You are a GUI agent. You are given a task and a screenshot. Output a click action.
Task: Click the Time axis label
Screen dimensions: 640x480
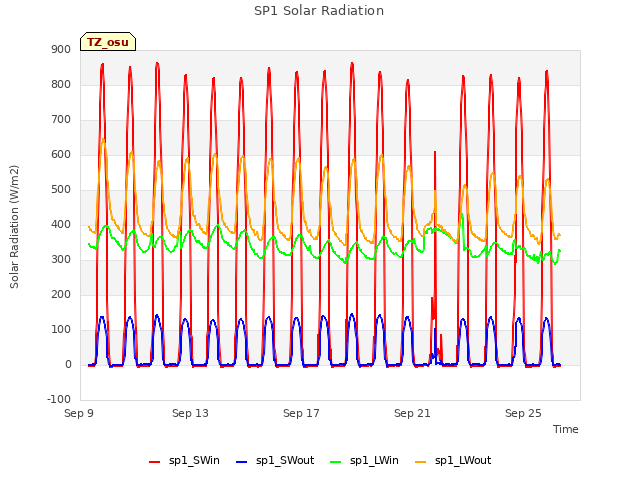[x=565, y=429]
